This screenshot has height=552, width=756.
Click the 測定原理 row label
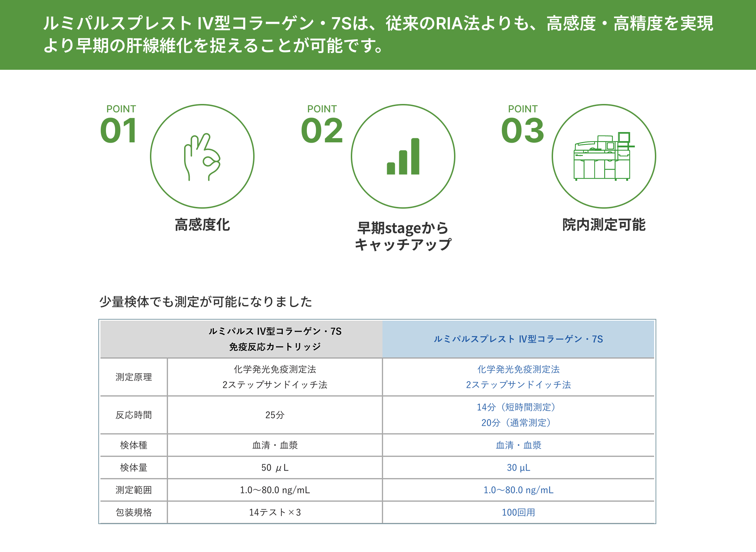134,377
